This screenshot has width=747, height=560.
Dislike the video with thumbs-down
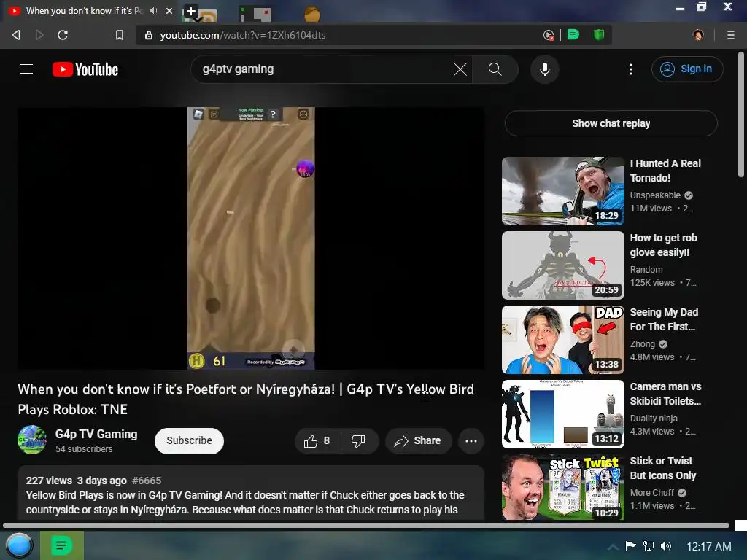coord(359,441)
